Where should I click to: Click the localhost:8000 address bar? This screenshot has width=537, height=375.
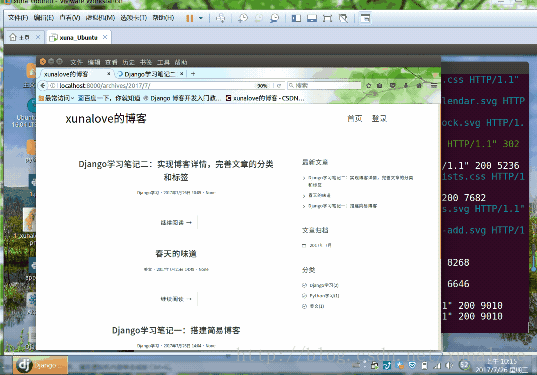coord(151,86)
